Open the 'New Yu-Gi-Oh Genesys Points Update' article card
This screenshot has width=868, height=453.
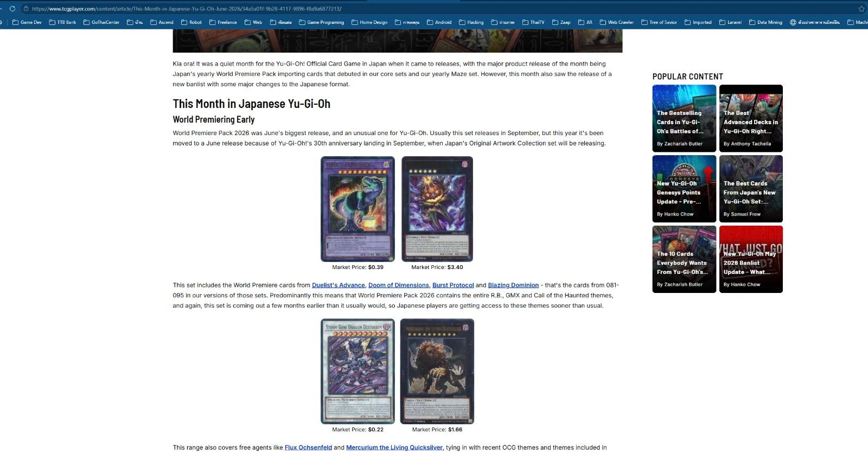[684, 189]
